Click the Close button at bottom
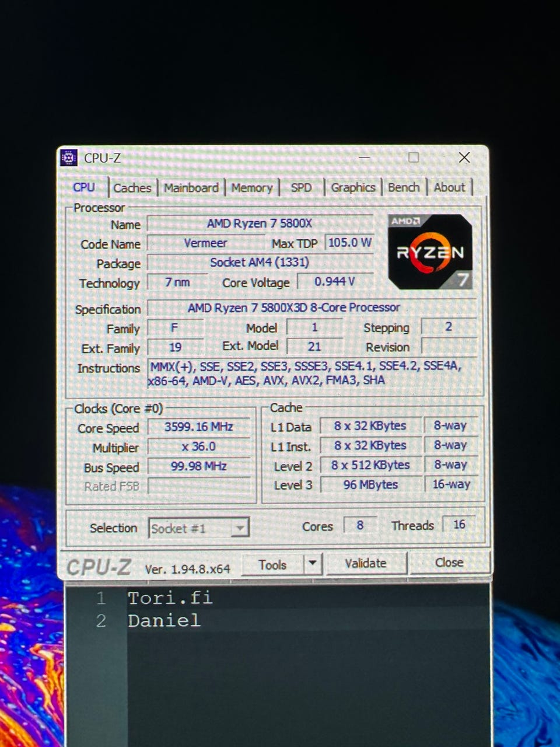 (x=449, y=563)
